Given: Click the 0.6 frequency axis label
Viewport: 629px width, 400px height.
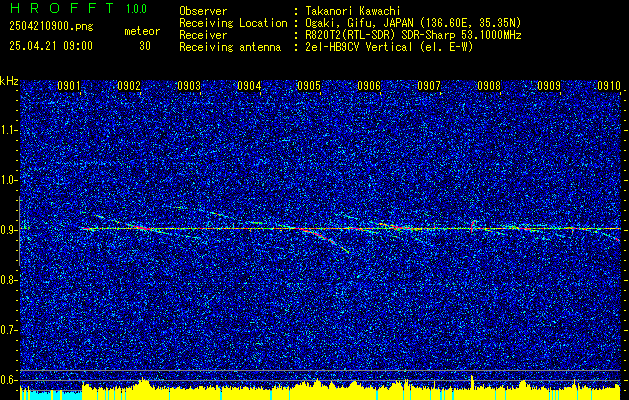Looking at the screenshot, I should pyautogui.click(x=9, y=380).
